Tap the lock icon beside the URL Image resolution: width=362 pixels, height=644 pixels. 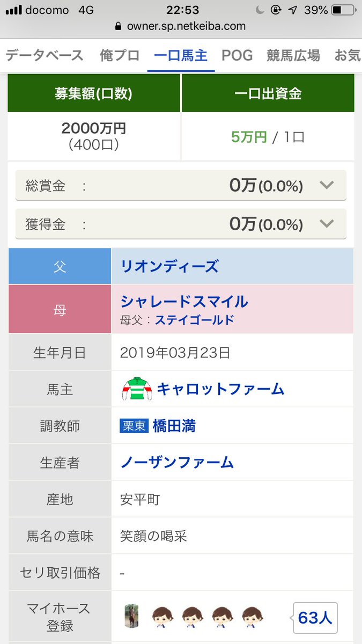click(119, 26)
